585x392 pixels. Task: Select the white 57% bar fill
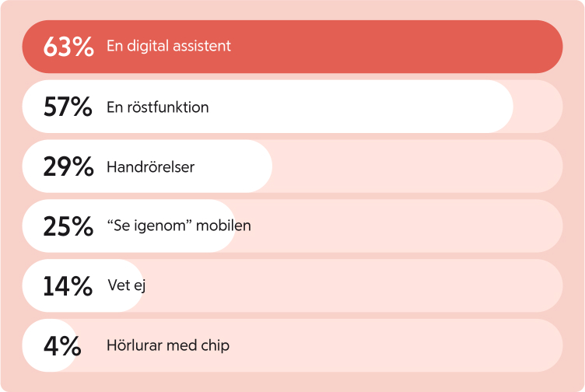click(x=268, y=107)
